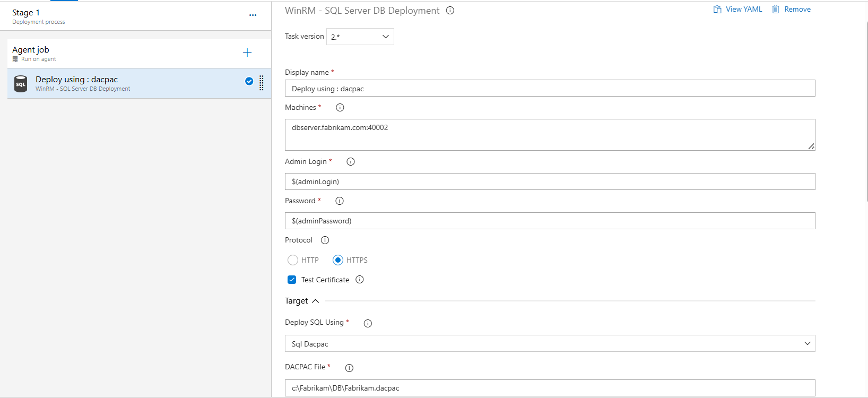
Task: Click the Machines text area
Action: (x=550, y=135)
